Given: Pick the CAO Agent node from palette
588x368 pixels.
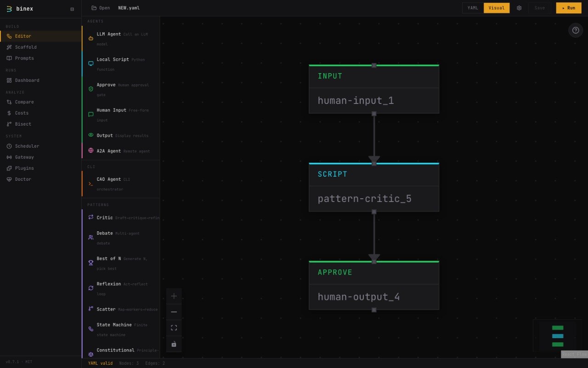Looking at the screenshot, I should tap(121, 184).
